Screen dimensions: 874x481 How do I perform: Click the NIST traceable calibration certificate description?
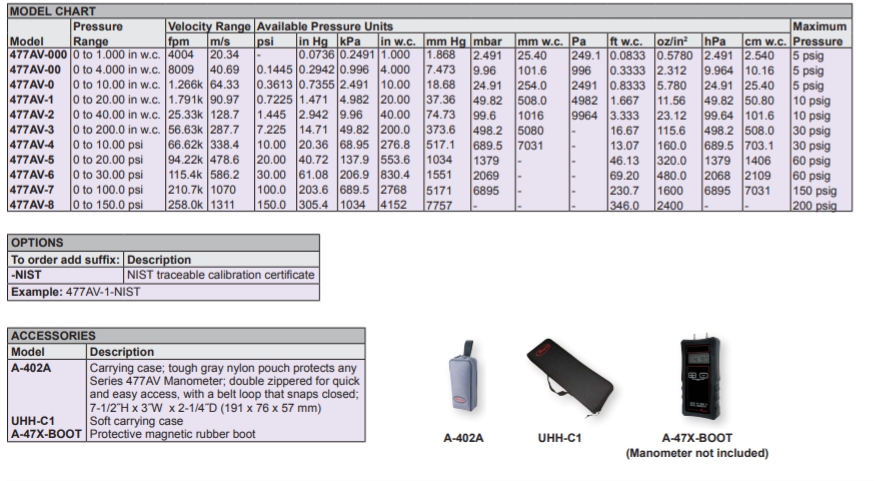click(x=220, y=274)
